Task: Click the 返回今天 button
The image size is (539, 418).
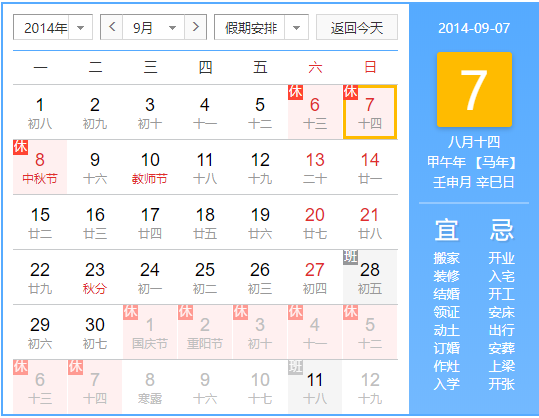Action: (x=357, y=27)
